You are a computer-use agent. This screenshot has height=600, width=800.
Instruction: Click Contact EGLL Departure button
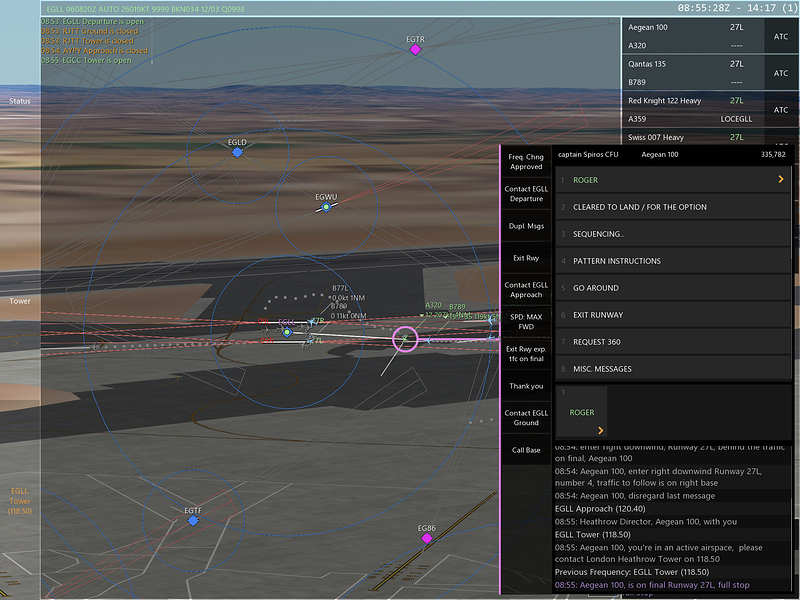coord(526,194)
